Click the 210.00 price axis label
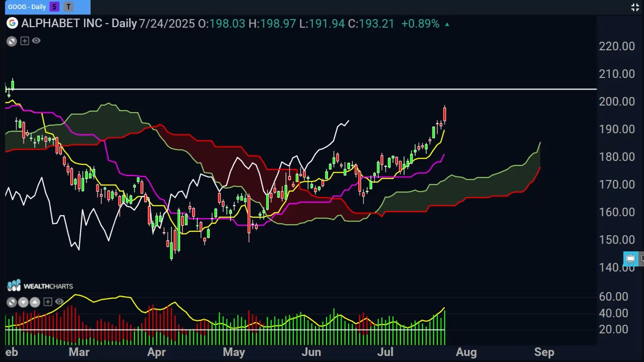This screenshot has width=644, height=362. [617, 74]
